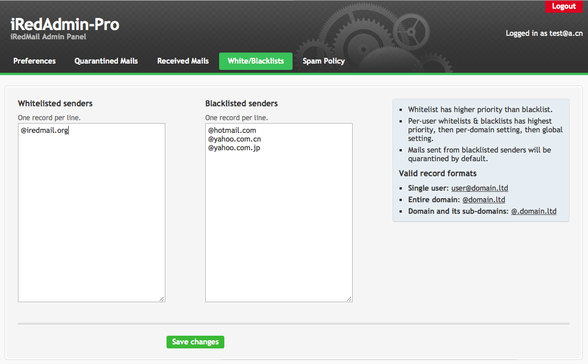Click the @hotmail.com blacklist entry
This screenshot has width=588, height=364.
232,131
